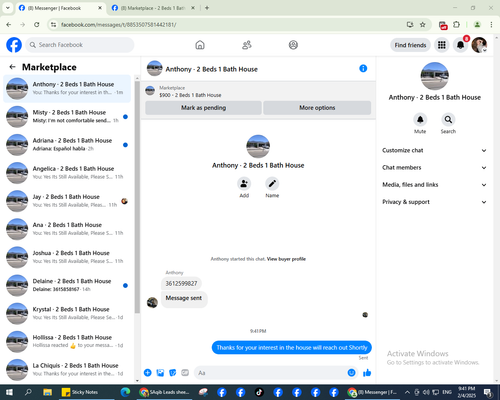This screenshot has height=400, width=500.
Task: Open Angelica's conversation in the list
Action: (x=67, y=173)
